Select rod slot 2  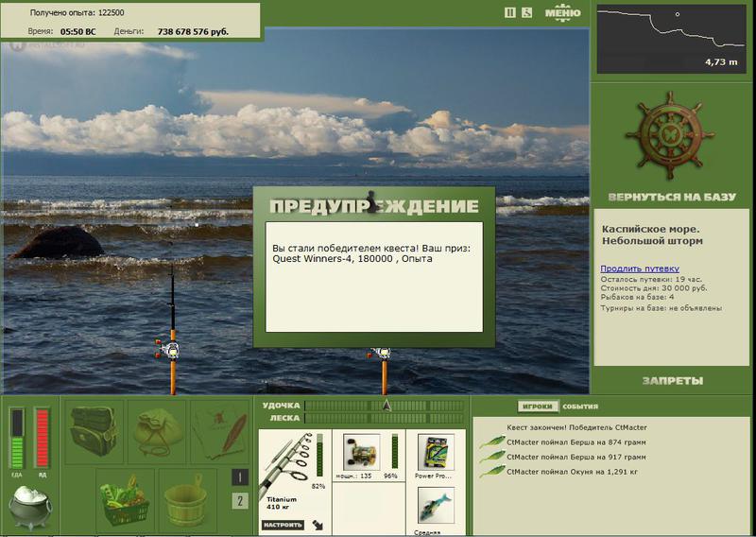240,501
